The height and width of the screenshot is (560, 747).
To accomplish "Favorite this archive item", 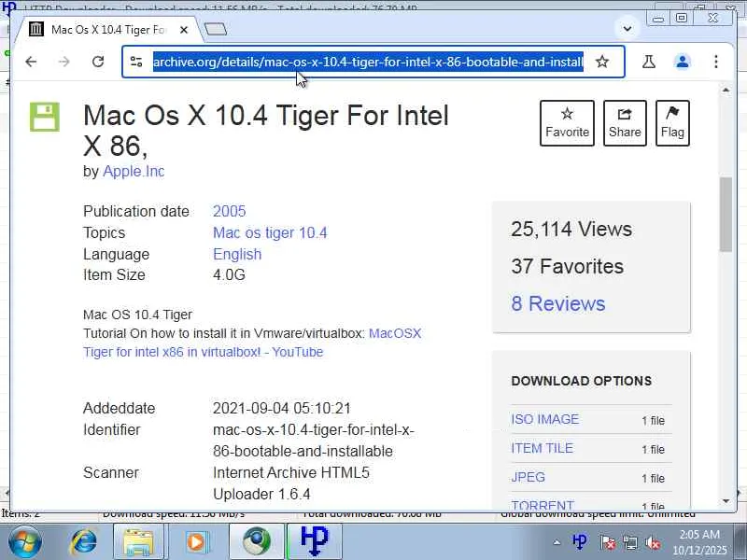I will [x=567, y=123].
